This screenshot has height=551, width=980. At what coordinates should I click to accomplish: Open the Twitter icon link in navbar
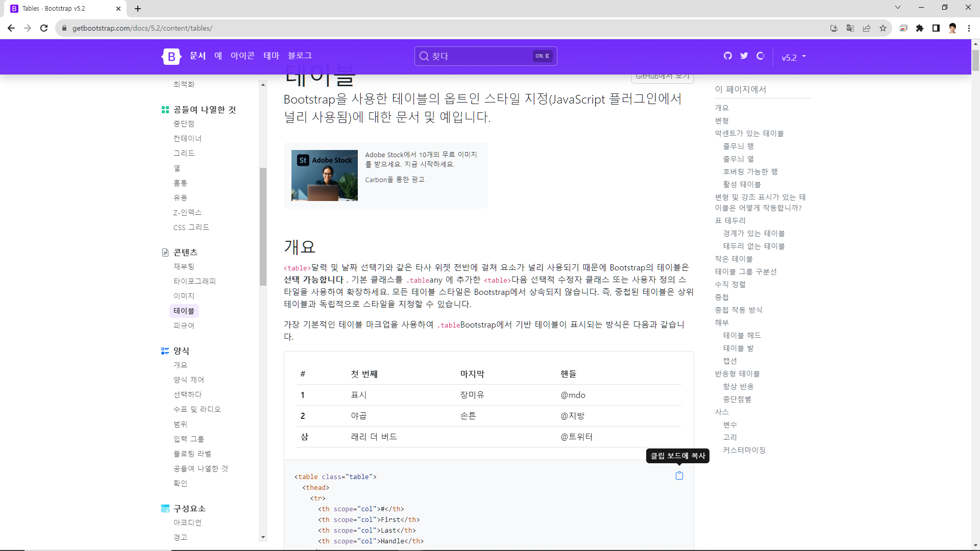coord(744,56)
